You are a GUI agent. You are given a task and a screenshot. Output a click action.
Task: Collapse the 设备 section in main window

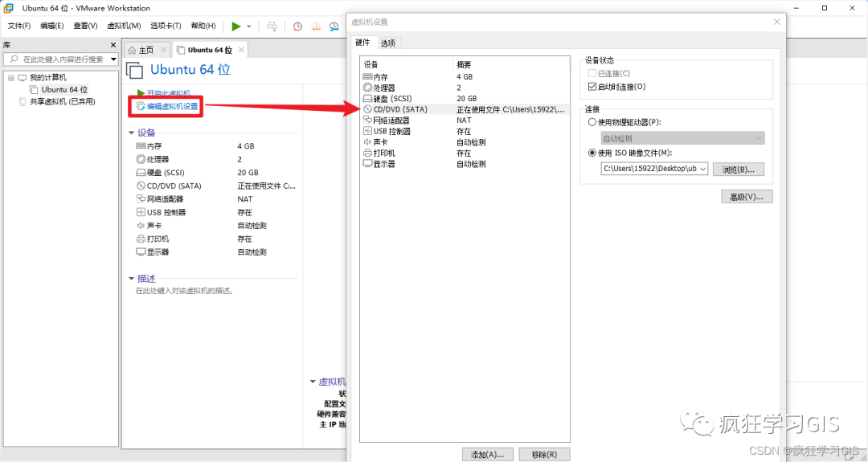131,133
